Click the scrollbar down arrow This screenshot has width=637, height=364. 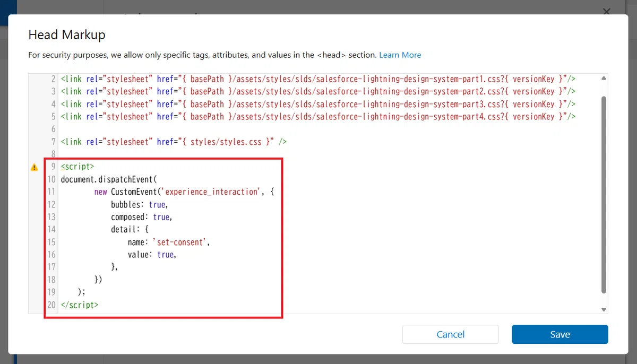click(604, 309)
